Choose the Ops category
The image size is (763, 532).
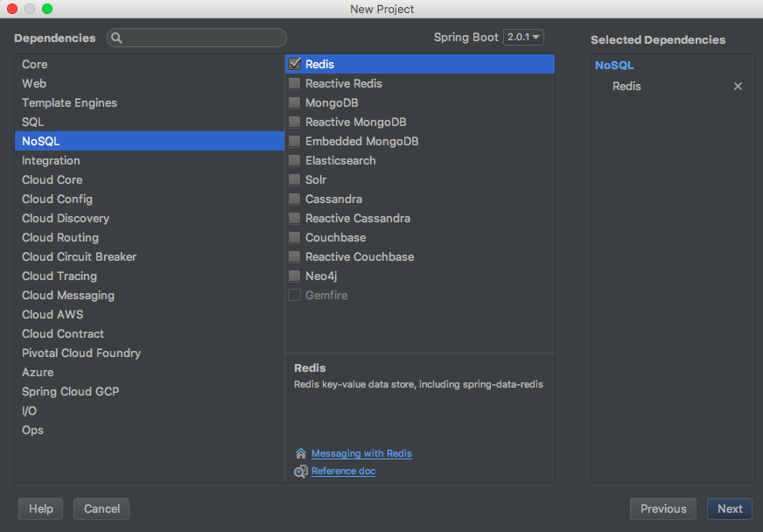150,430
